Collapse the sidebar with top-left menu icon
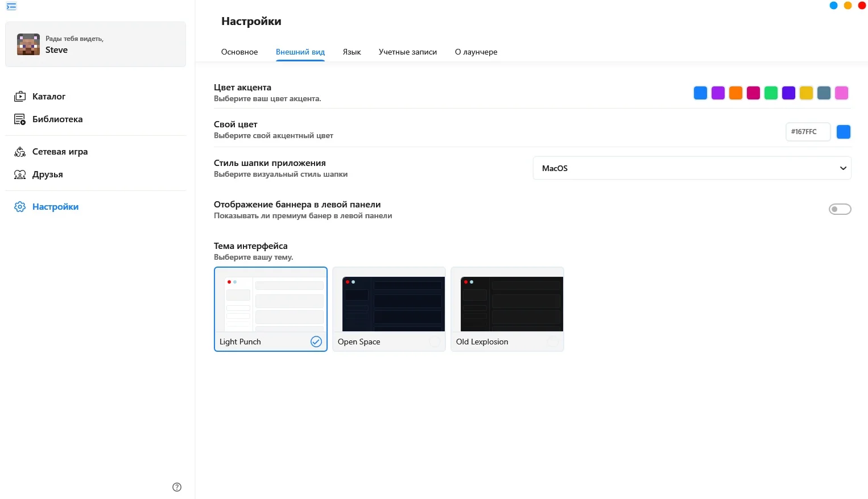Image resolution: width=868 pixels, height=499 pixels. (x=11, y=6)
